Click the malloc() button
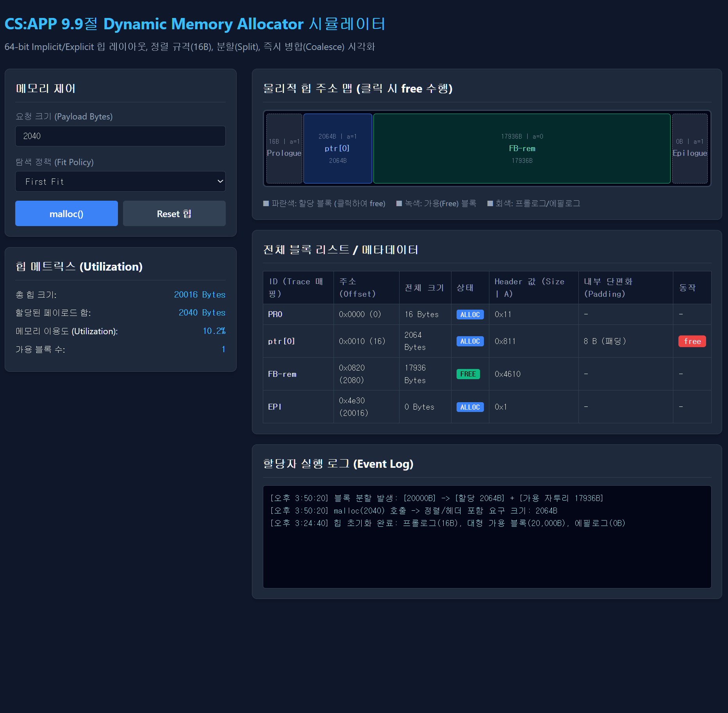Screen dimensions: 728x713 pos(66,214)
